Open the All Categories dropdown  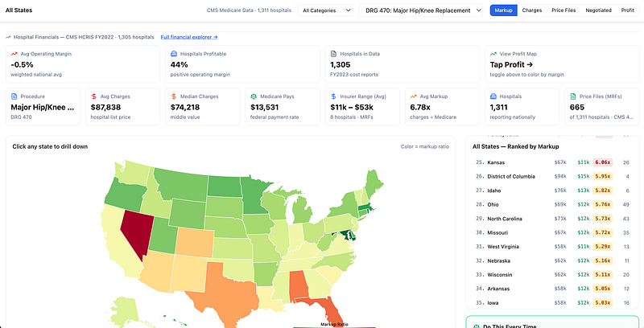325,10
